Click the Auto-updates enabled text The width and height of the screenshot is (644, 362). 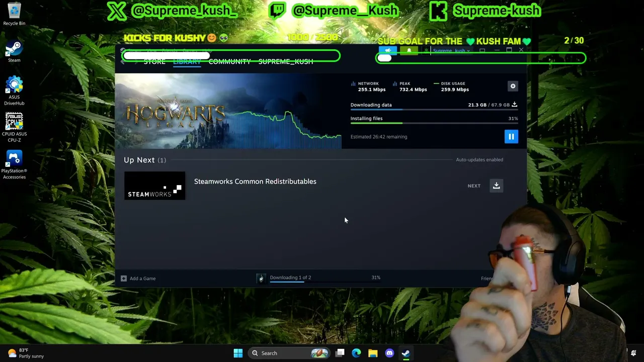click(x=479, y=159)
